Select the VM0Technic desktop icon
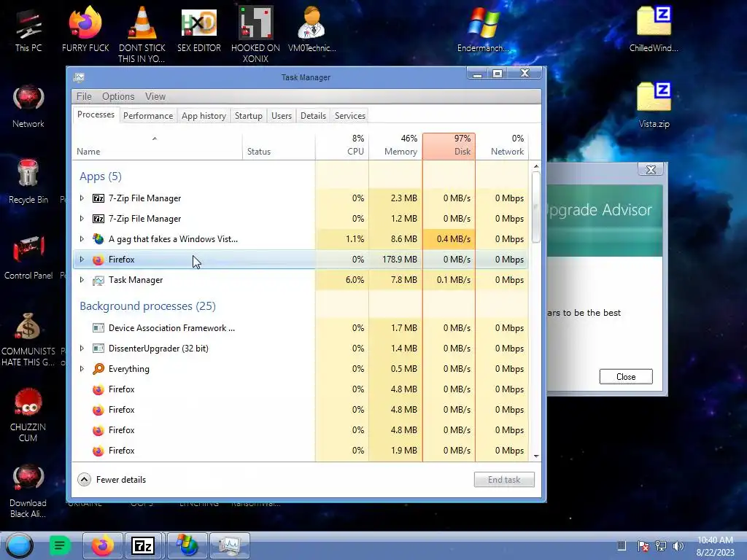The image size is (747, 560). coord(311,29)
